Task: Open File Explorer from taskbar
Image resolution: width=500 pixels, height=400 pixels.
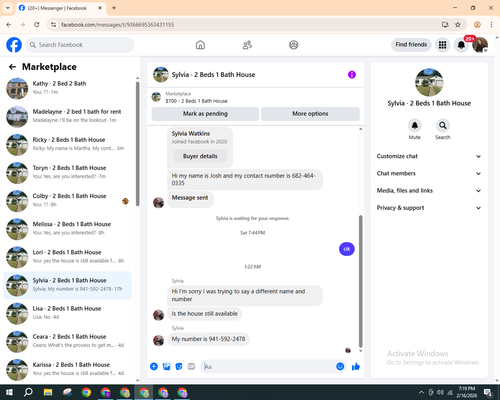Action: click(48, 392)
